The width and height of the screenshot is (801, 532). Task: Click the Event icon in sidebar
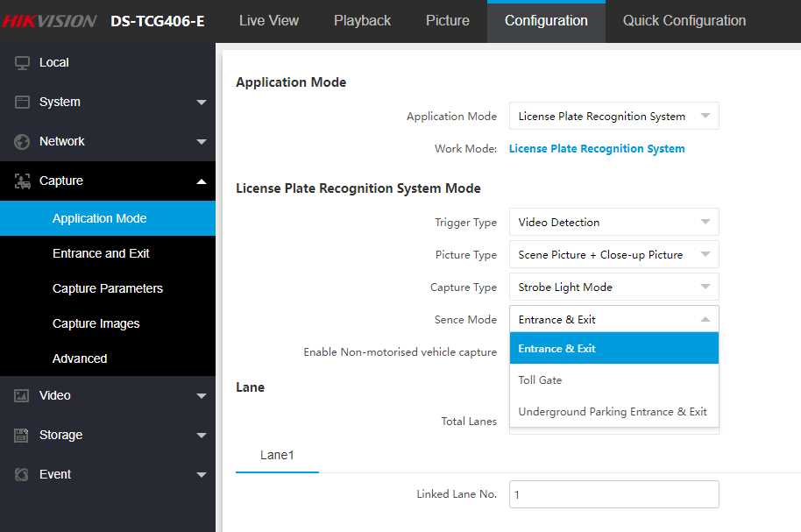(x=22, y=475)
